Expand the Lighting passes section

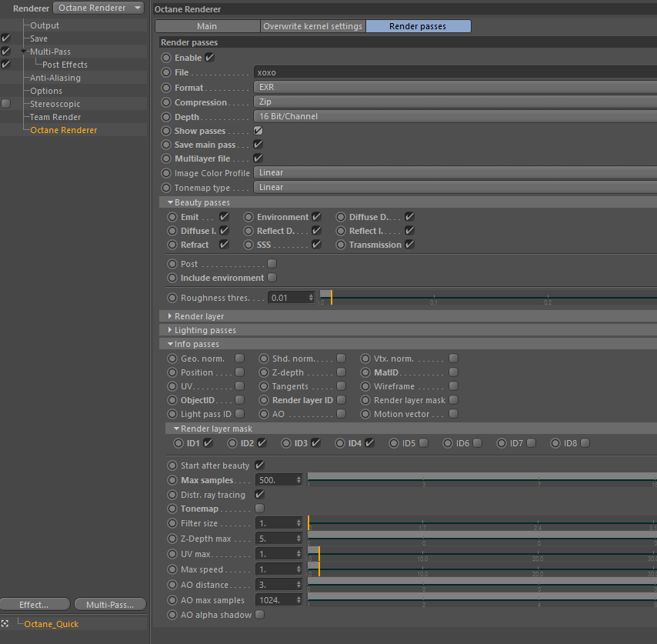coord(170,330)
